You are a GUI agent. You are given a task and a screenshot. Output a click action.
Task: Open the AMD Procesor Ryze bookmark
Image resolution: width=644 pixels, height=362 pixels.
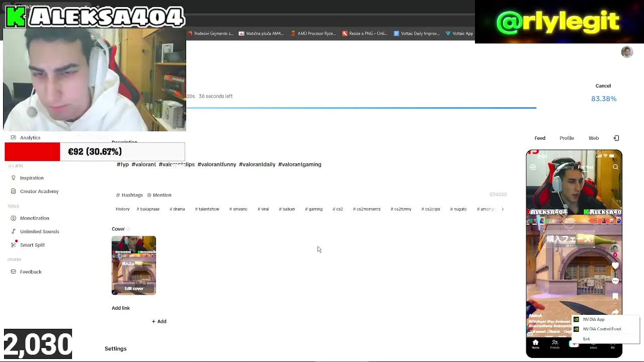pyautogui.click(x=313, y=34)
